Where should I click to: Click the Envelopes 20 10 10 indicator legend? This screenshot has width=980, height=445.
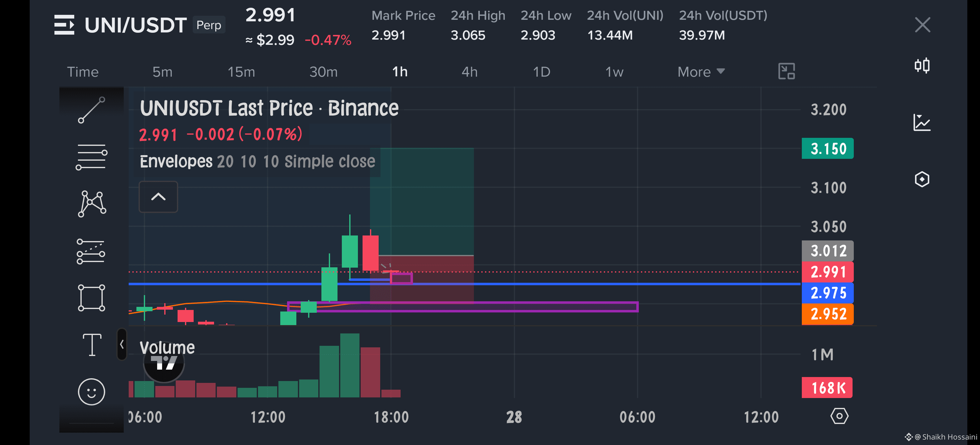pyautogui.click(x=257, y=162)
